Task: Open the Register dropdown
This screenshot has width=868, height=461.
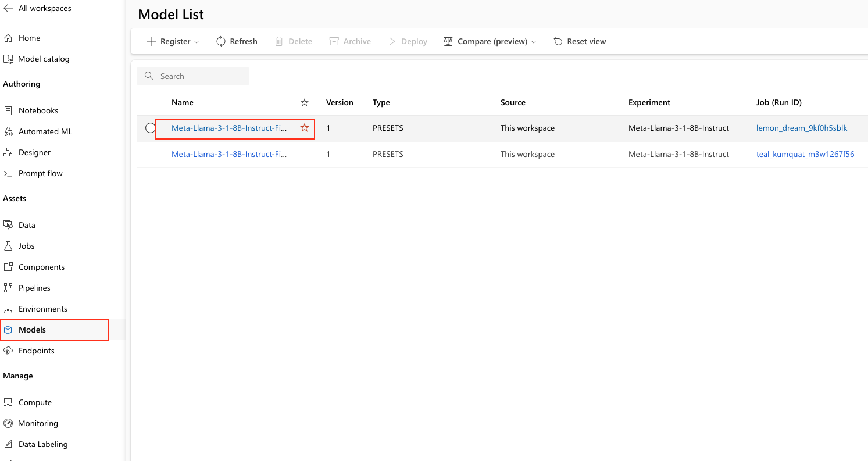Action: [173, 41]
